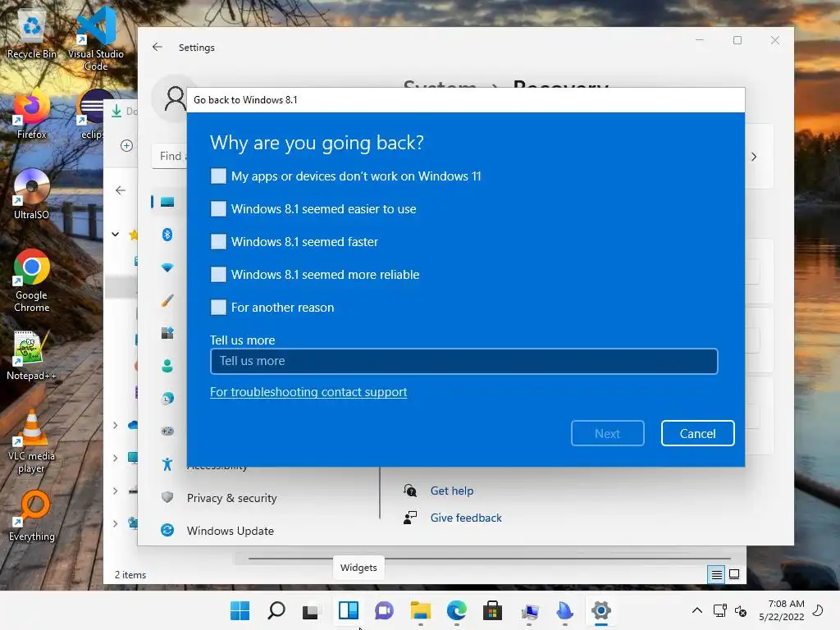Open clock showing 7:08 AM
The width and height of the screenshot is (840, 630).
782,610
